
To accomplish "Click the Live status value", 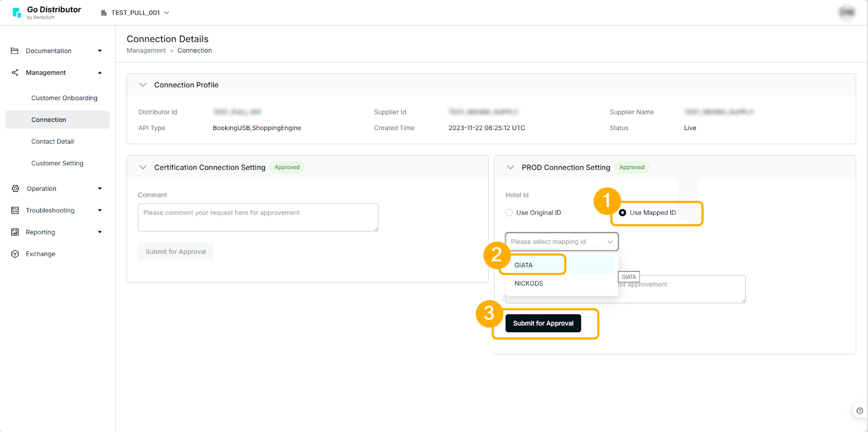I will coord(690,128).
